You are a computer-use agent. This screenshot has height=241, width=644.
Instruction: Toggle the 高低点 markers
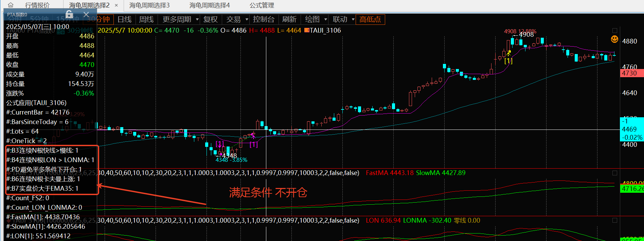[370, 19]
